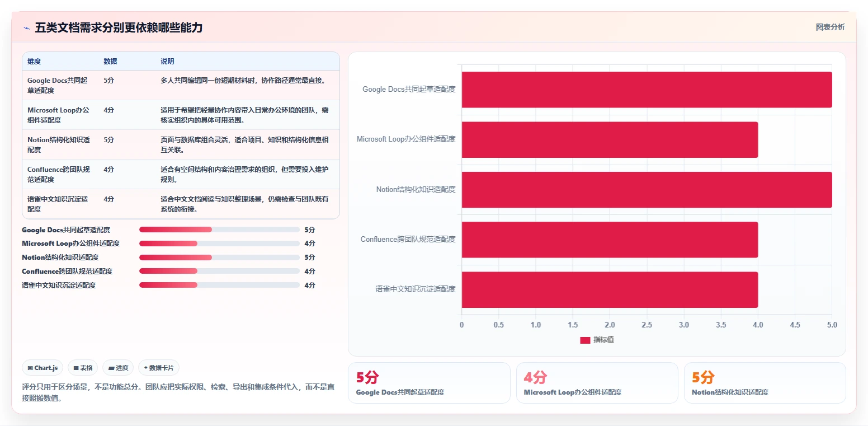Click the Confluence bar in the chart

(x=610, y=240)
